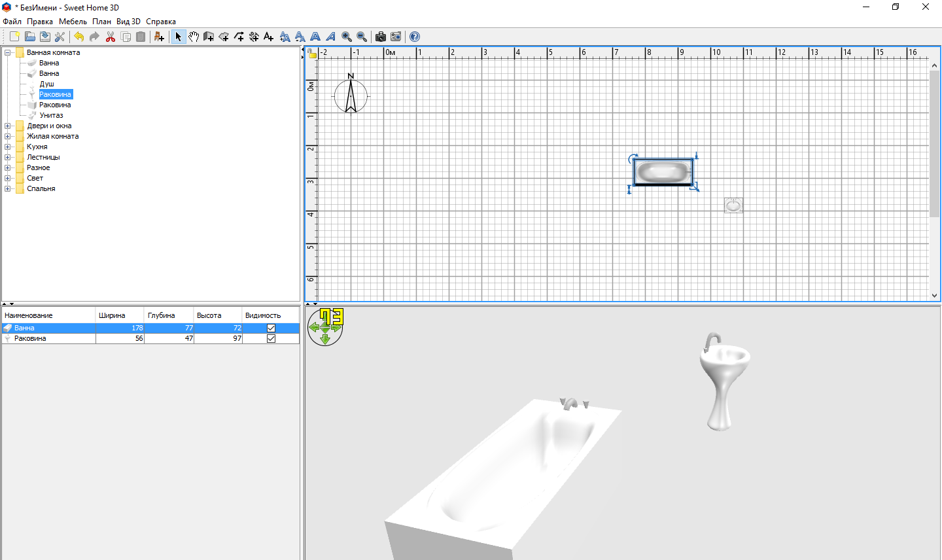942x560 pixels.
Task: Click the Create photo camera icon
Action: (380, 37)
